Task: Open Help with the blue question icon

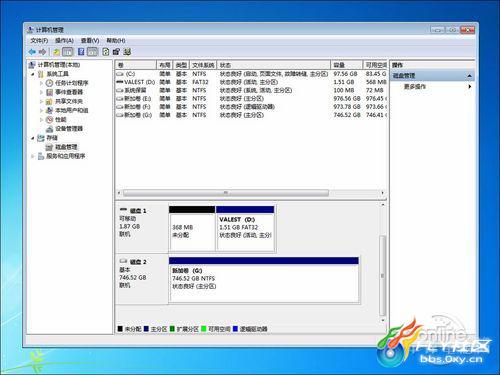Action: [x=81, y=52]
